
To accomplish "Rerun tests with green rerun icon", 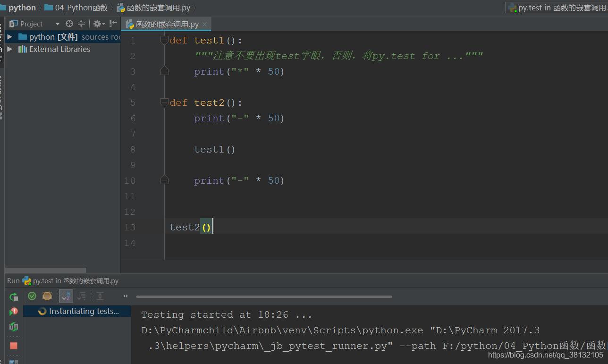I will (x=14, y=296).
